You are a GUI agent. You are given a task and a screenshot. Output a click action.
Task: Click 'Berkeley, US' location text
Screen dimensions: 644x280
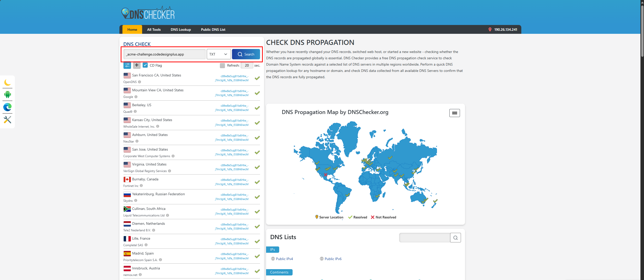[142, 105]
